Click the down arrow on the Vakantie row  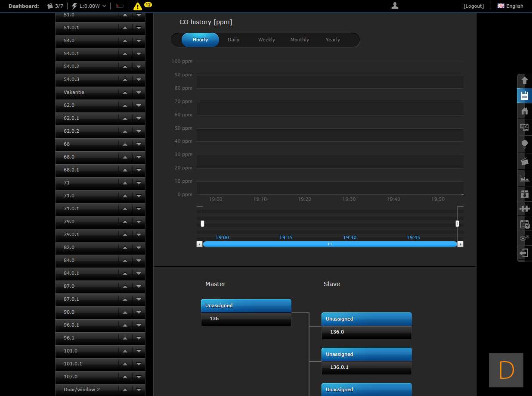139,92
